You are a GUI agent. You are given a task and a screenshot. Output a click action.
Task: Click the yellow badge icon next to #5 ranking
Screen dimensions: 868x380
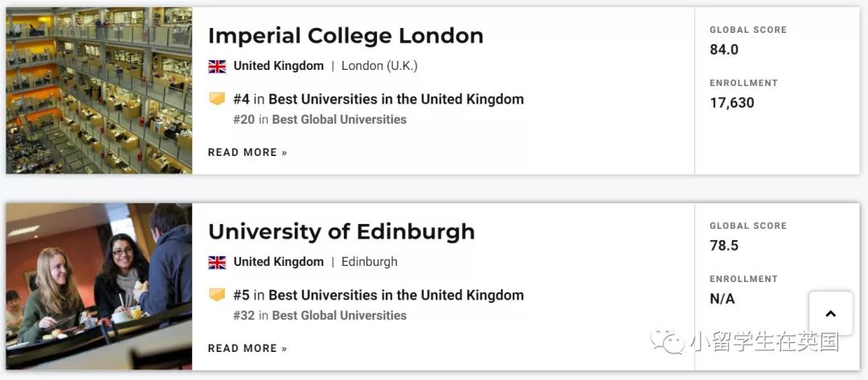click(x=217, y=295)
